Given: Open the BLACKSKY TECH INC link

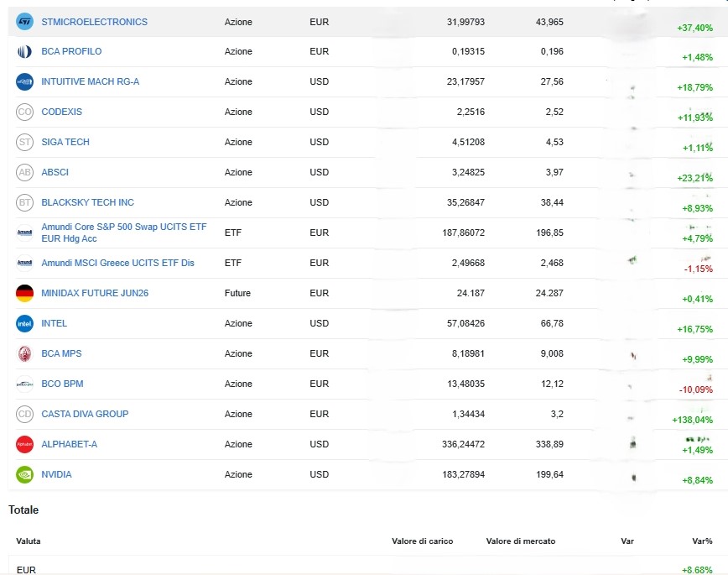Looking at the screenshot, I should [x=87, y=202].
